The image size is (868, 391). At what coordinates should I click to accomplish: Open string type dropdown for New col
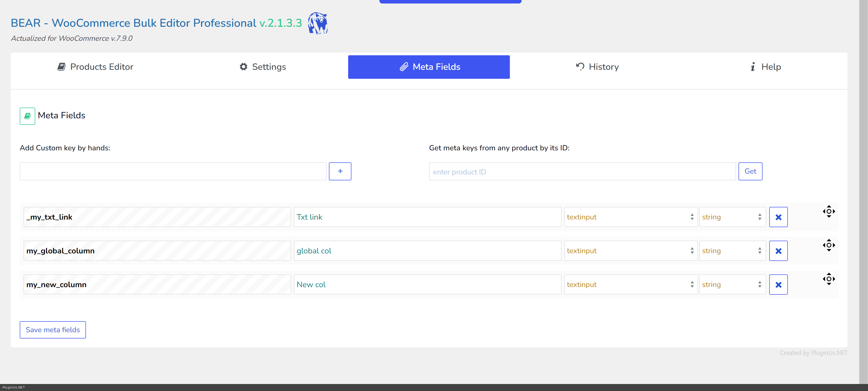tap(732, 284)
